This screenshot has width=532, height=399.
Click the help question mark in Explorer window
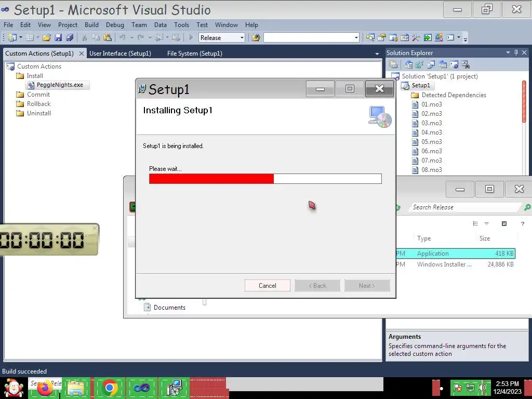523,223
